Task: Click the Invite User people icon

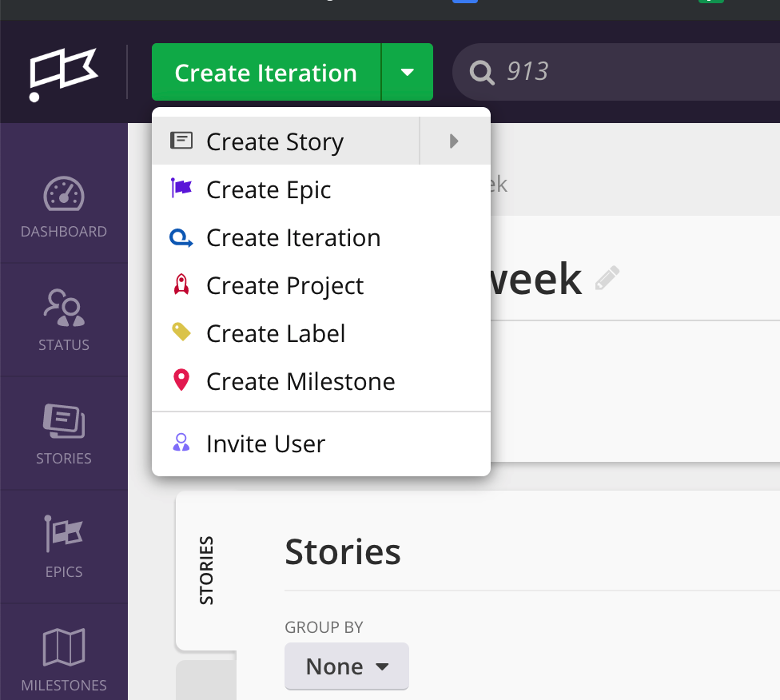Action: click(181, 442)
